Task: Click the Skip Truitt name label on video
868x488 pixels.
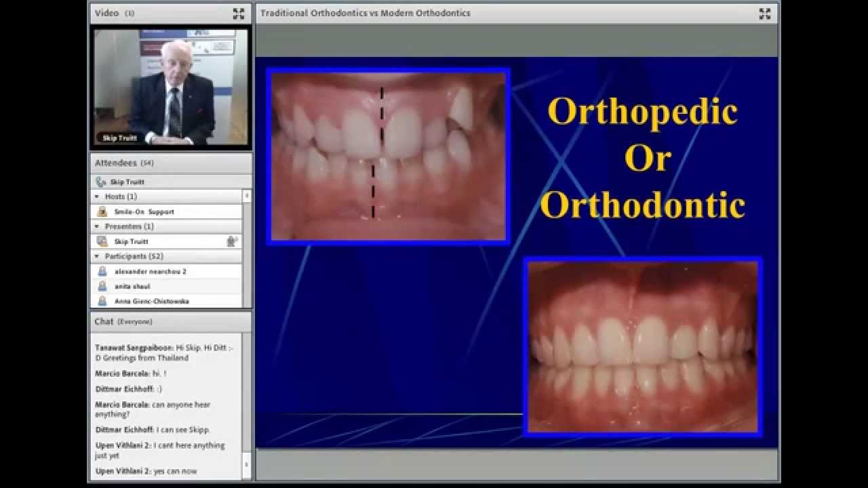Action: click(120, 138)
